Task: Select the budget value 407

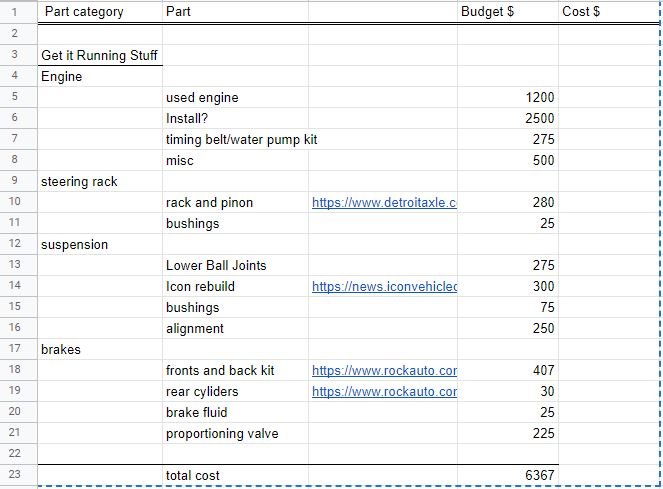Action: click(x=508, y=370)
